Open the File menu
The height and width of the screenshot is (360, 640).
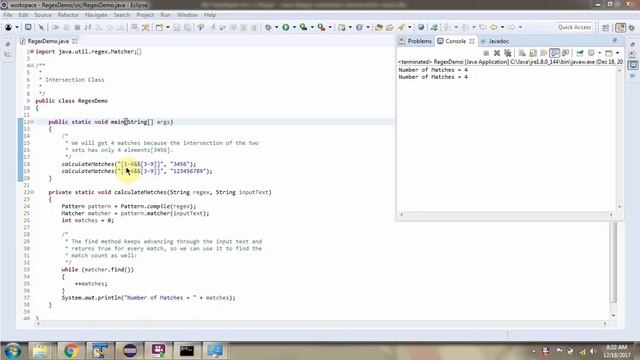click(8, 15)
